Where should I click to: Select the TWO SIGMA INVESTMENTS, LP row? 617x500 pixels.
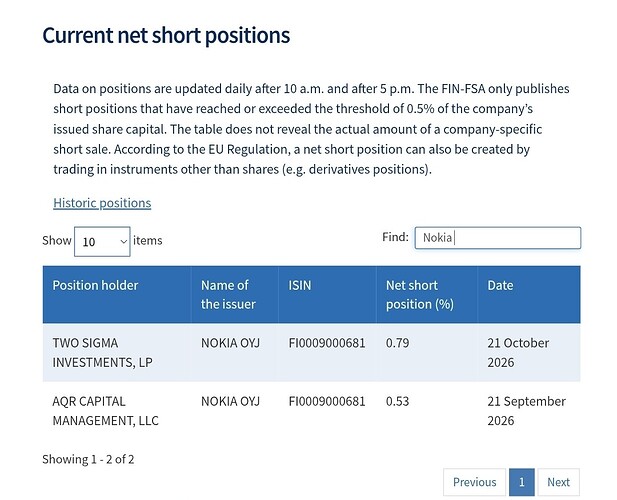(311, 352)
